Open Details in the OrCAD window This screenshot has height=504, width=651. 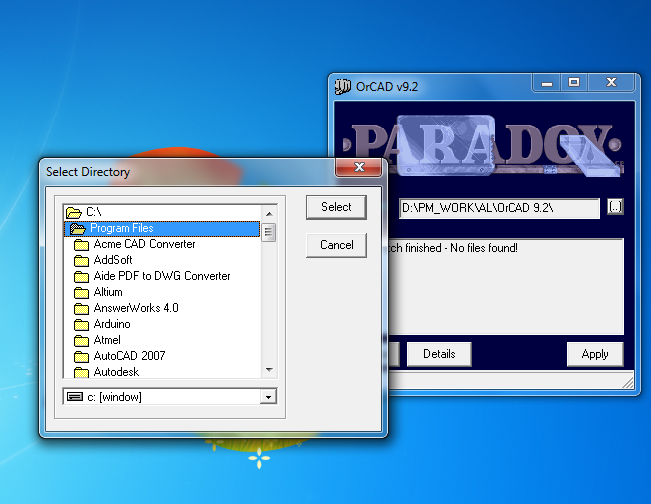pyautogui.click(x=439, y=354)
